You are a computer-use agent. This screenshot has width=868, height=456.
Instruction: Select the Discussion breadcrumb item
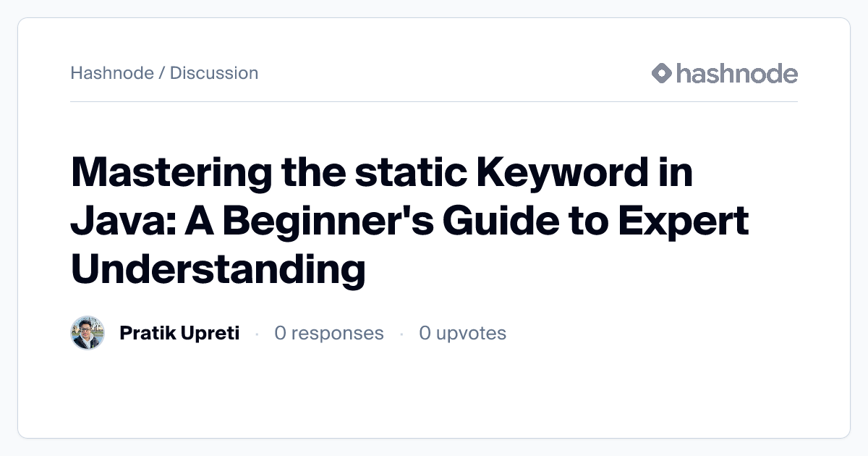click(214, 73)
